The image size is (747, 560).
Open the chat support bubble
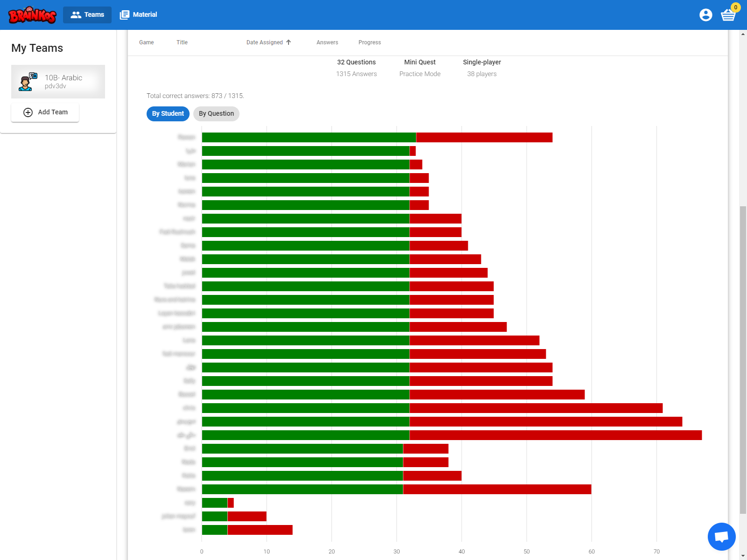(721, 537)
